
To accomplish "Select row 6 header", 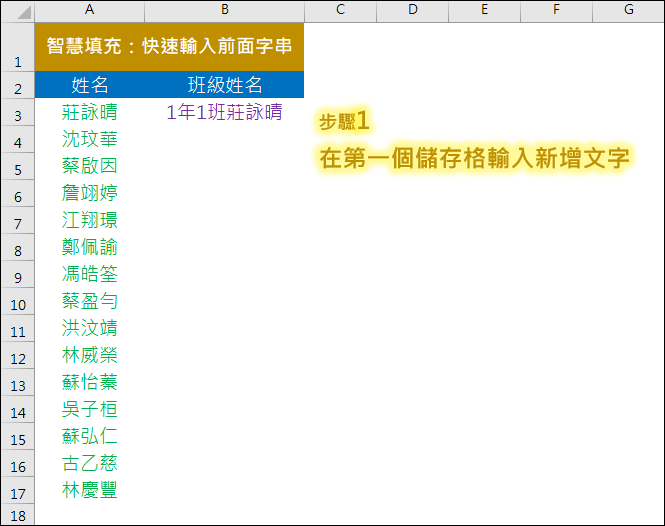I will click(x=18, y=193).
